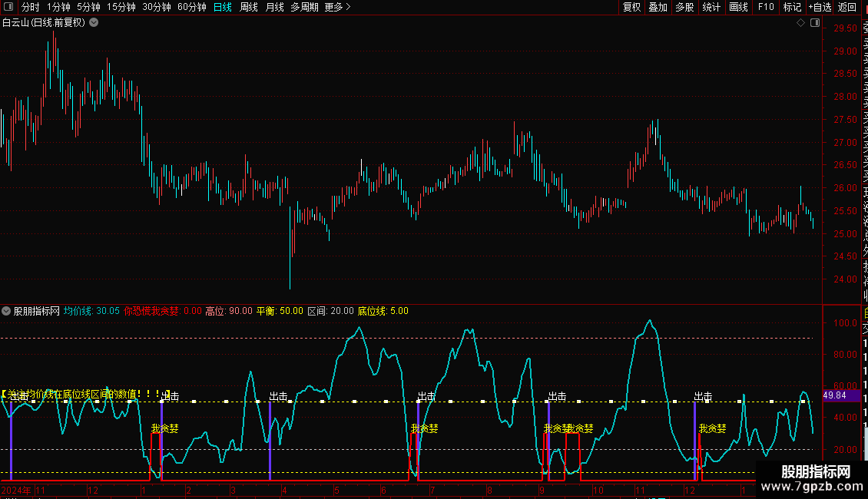Click the 标记 mark button
This screenshot has height=499, width=868.
point(792,7)
